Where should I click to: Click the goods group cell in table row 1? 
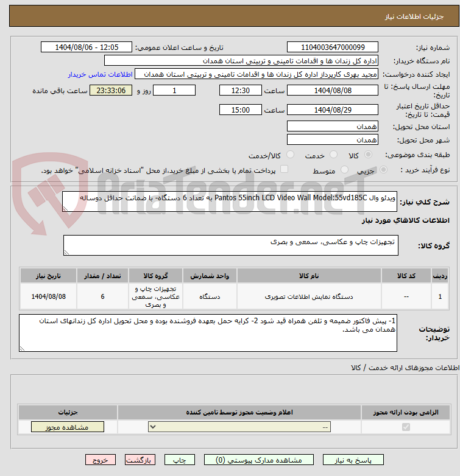155,296
